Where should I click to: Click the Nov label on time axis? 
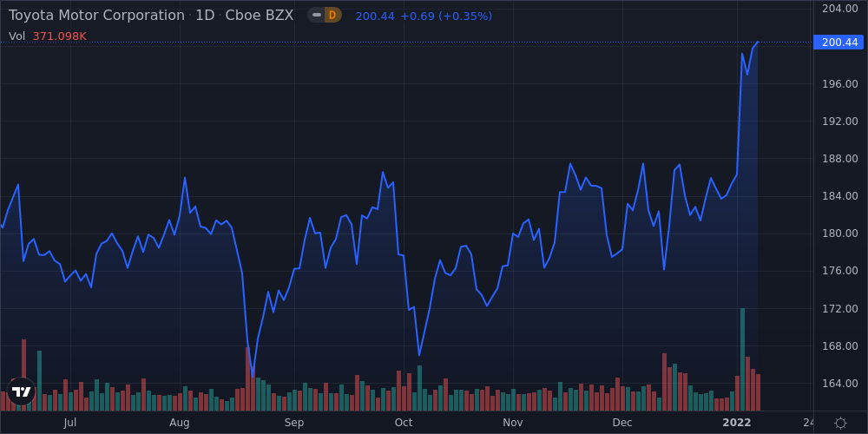(x=513, y=423)
